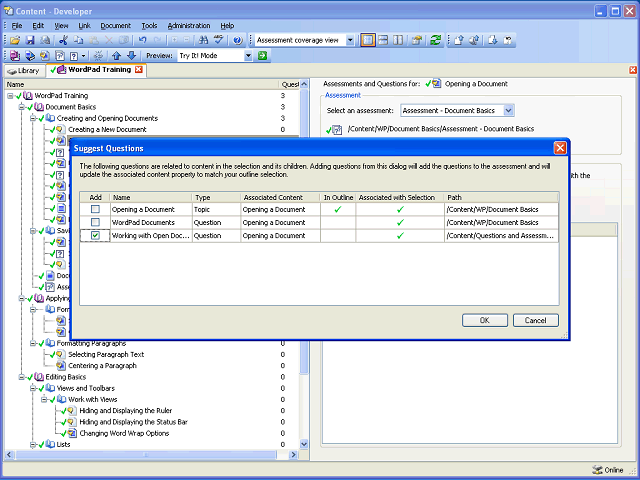Select the horizontal split layout icon

coord(383,40)
